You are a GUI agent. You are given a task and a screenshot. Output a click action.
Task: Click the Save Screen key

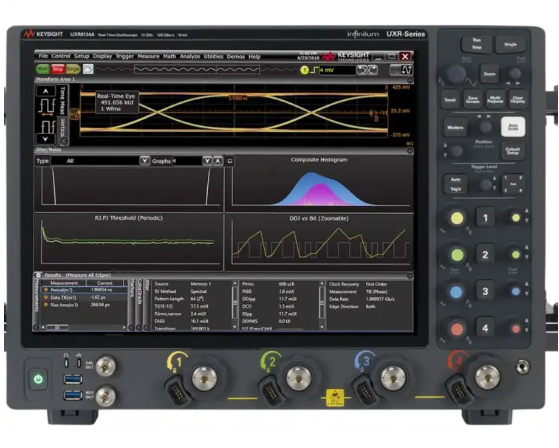click(x=472, y=100)
